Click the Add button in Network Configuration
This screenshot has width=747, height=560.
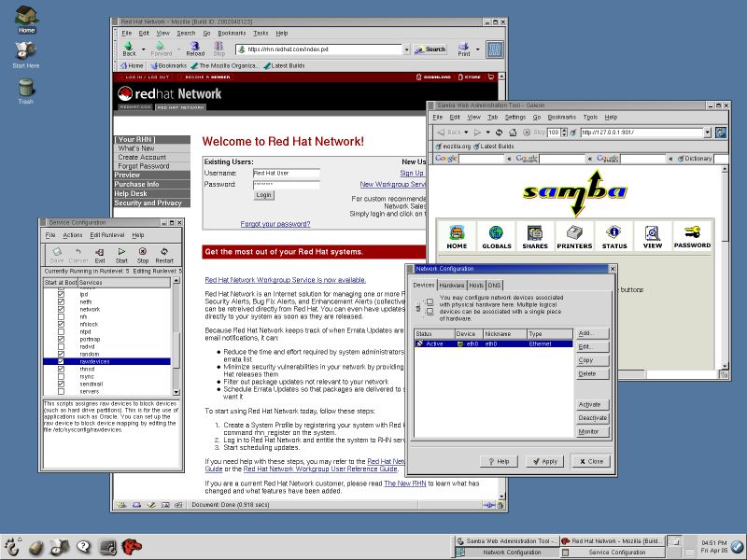(593, 333)
